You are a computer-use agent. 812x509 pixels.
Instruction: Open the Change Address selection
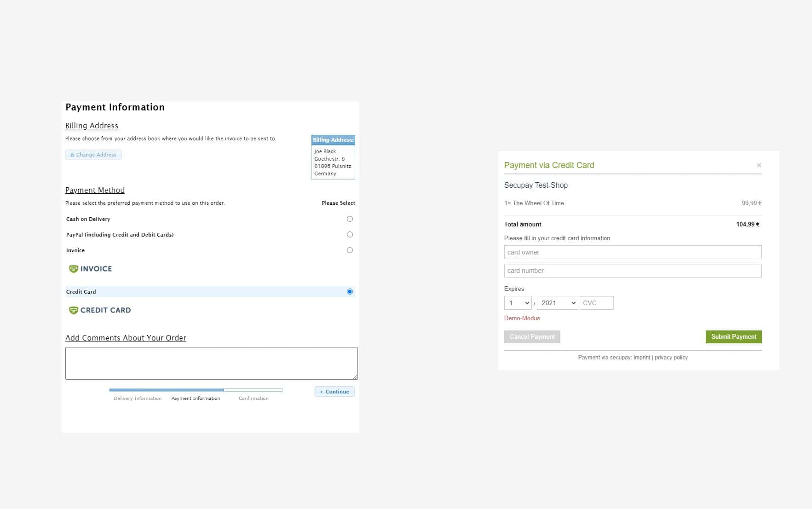tap(93, 155)
